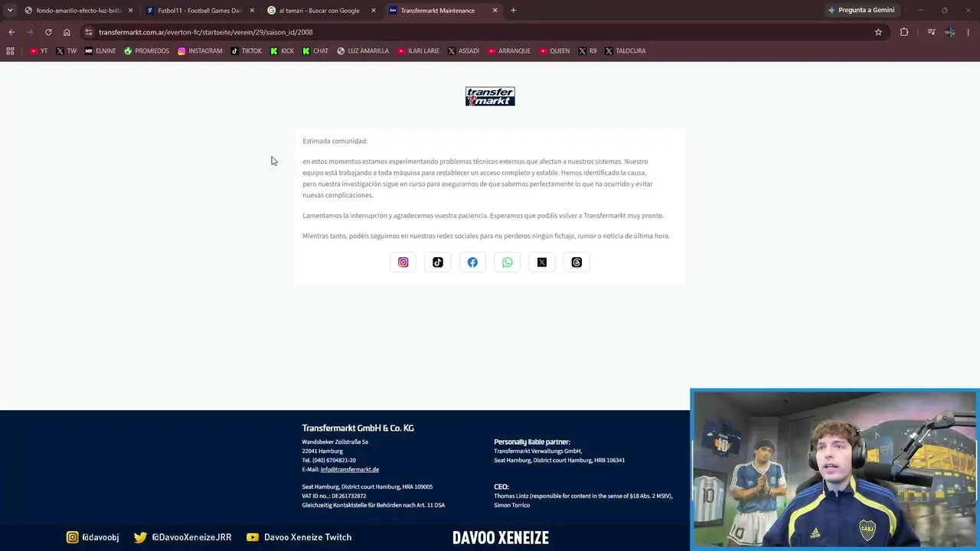Screen dimensions: 980x551
Task: Ask Gemini with the Pregunta a Gemini button
Action: pos(861,11)
